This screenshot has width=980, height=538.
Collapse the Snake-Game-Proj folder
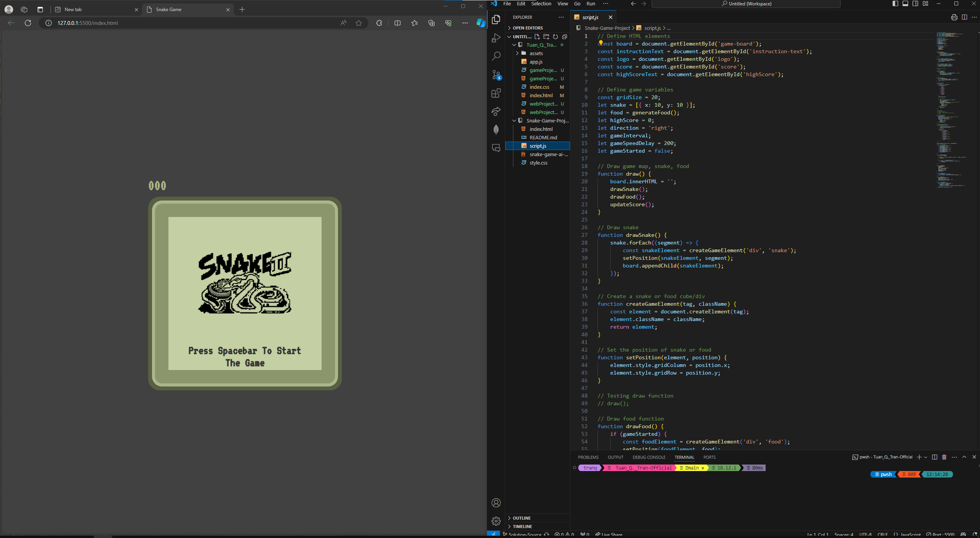pyautogui.click(x=514, y=121)
